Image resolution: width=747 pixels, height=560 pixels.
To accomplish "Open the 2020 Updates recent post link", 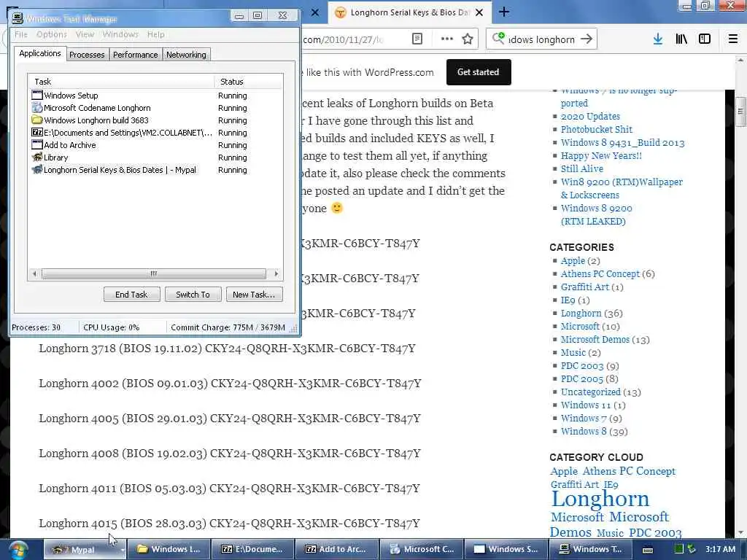I will click(590, 116).
